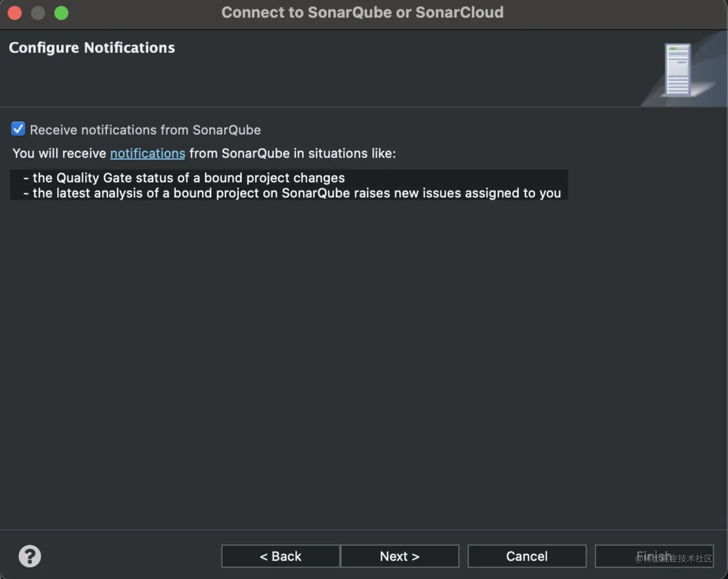Screen dimensions: 728x579
Task: Click the 'You will receive' text
Action: pos(59,153)
